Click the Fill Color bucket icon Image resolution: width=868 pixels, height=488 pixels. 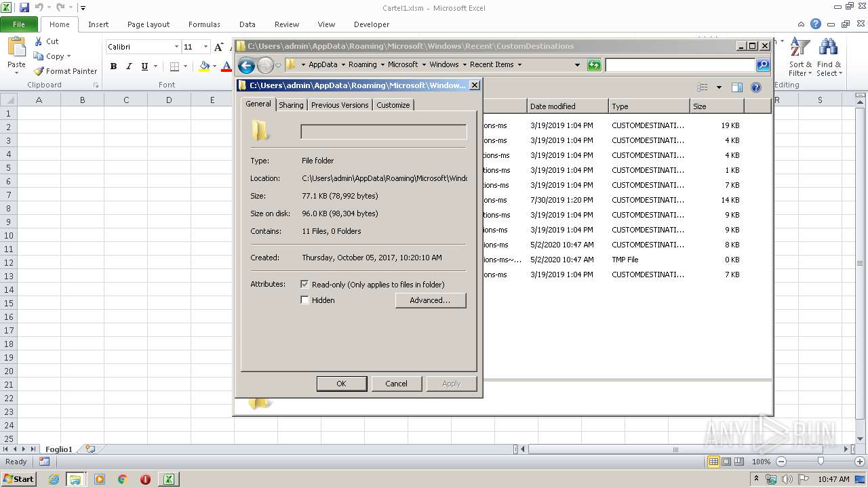[204, 66]
